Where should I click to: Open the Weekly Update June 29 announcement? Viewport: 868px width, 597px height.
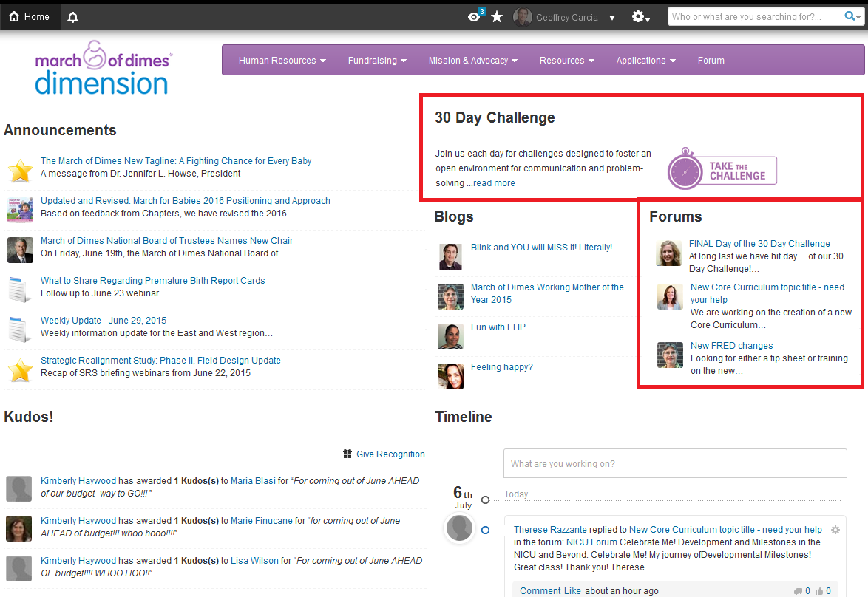click(104, 321)
